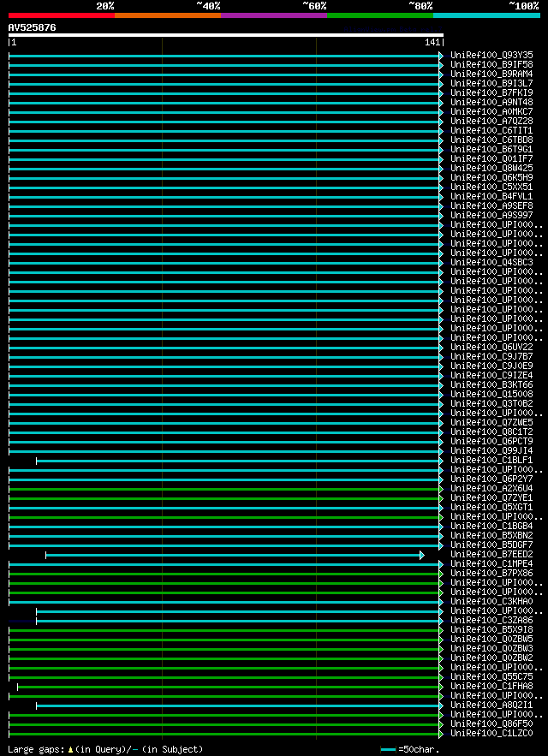Select the query name AV525876
Screen dimensions: 548x756
point(32,28)
